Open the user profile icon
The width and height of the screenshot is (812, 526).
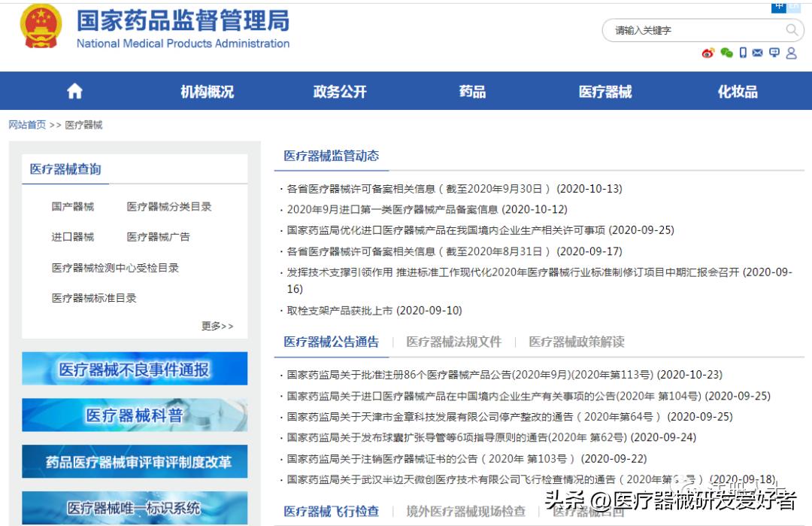(792, 53)
